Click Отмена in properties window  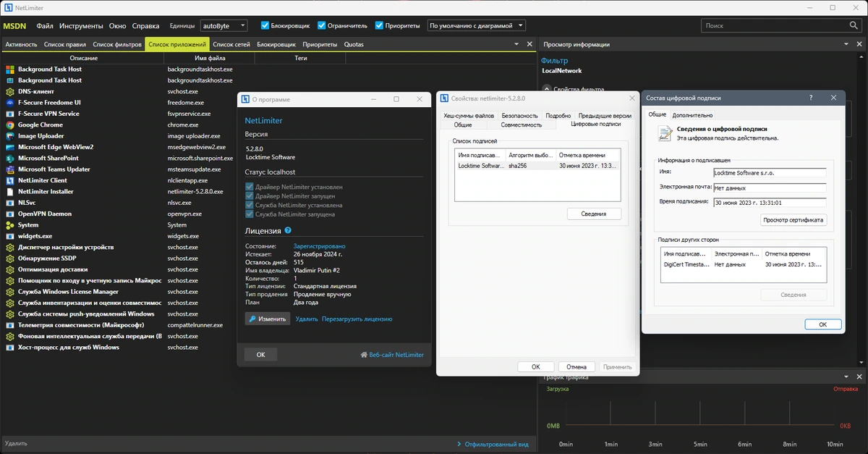coord(576,367)
